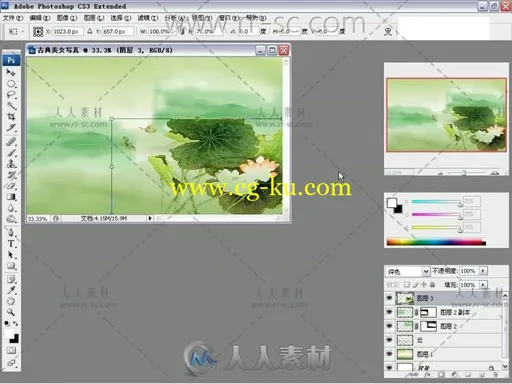Click the Ps logo atop the toolbox
512x384 pixels.
point(11,60)
